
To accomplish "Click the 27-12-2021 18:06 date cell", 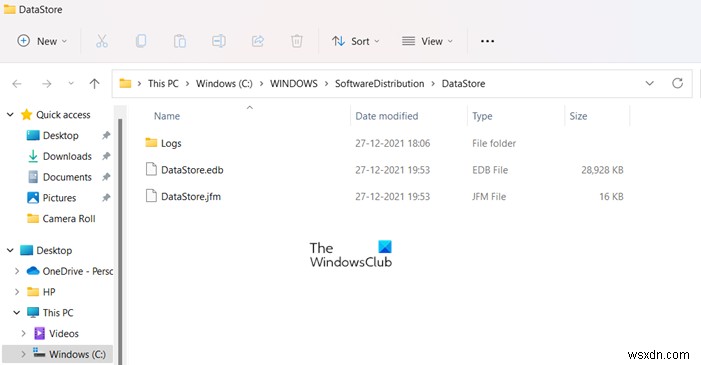I will (393, 144).
